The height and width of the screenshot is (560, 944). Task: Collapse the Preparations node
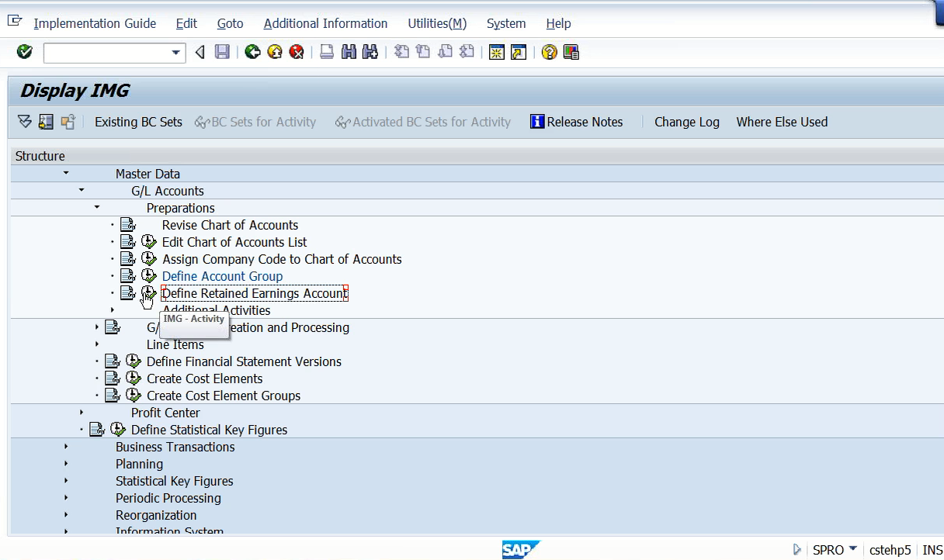[x=97, y=207]
